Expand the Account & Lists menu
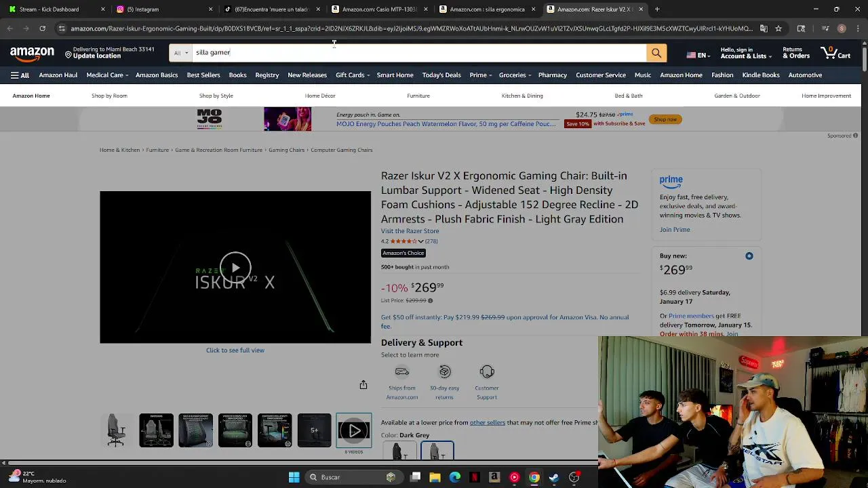Image resolution: width=868 pixels, height=488 pixels. 745,53
